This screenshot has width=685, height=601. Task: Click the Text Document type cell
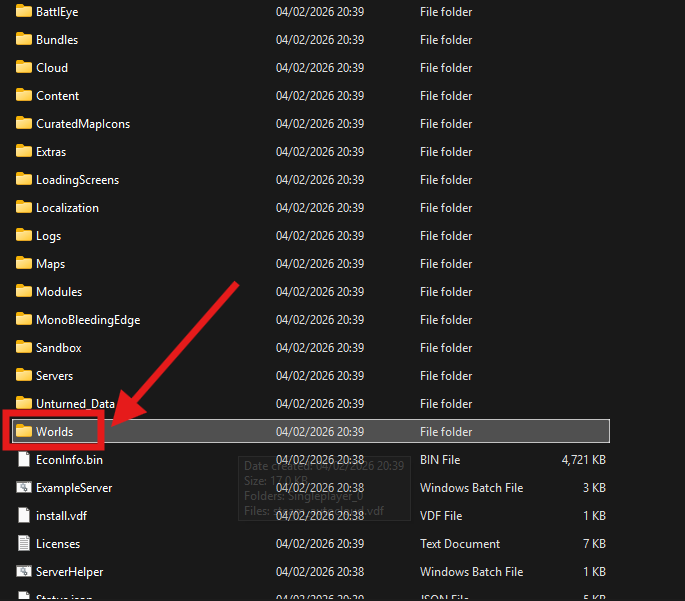(x=460, y=544)
